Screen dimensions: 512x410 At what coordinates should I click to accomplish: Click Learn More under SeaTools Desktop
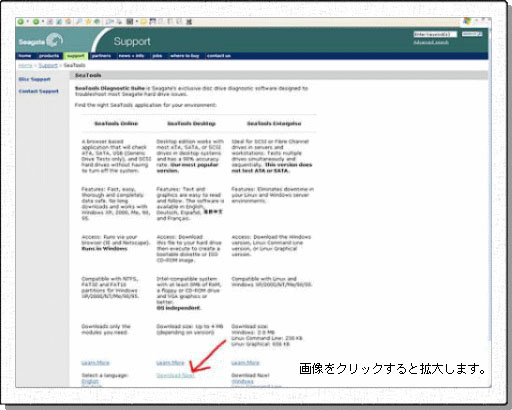[170, 363]
